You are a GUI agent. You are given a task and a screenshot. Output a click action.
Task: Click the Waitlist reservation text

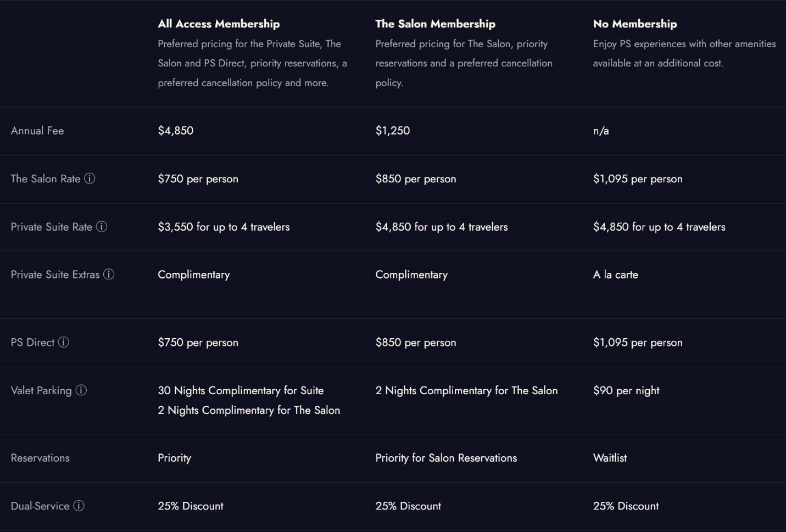tap(610, 458)
